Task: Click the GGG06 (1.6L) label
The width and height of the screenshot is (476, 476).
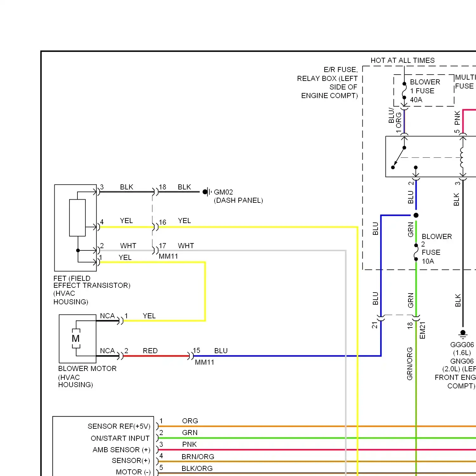Action: [x=462, y=348]
